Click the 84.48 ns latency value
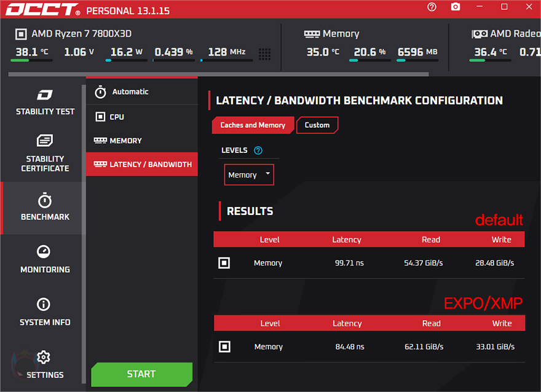Viewport: 541px width, 392px height. tap(350, 347)
